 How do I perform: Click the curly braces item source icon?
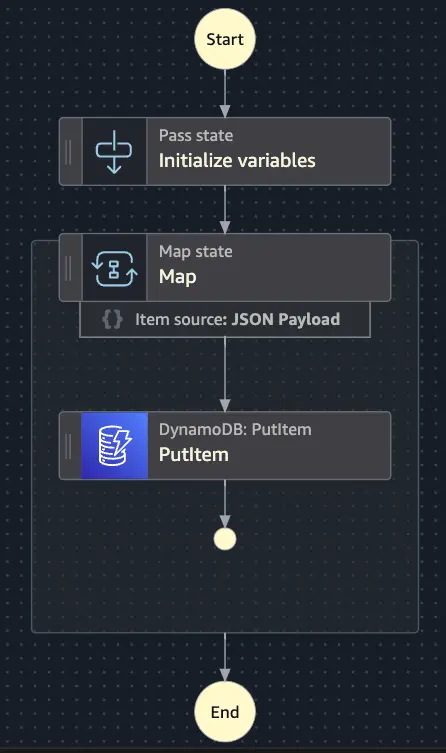click(x=112, y=319)
